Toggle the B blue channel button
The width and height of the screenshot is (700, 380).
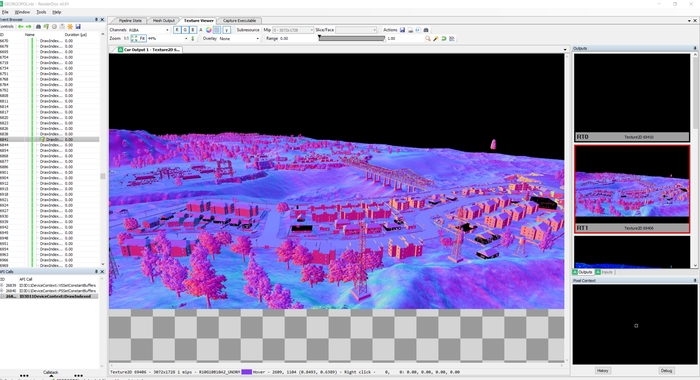tap(193, 30)
